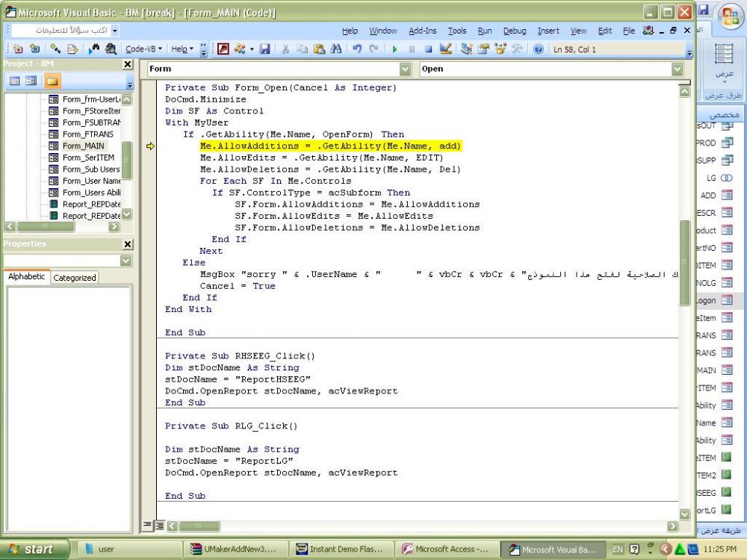The width and height of the screenshot is (747, 560).
Task: Switch to the Categorized properties tab
Action: (x=74, y=277)
